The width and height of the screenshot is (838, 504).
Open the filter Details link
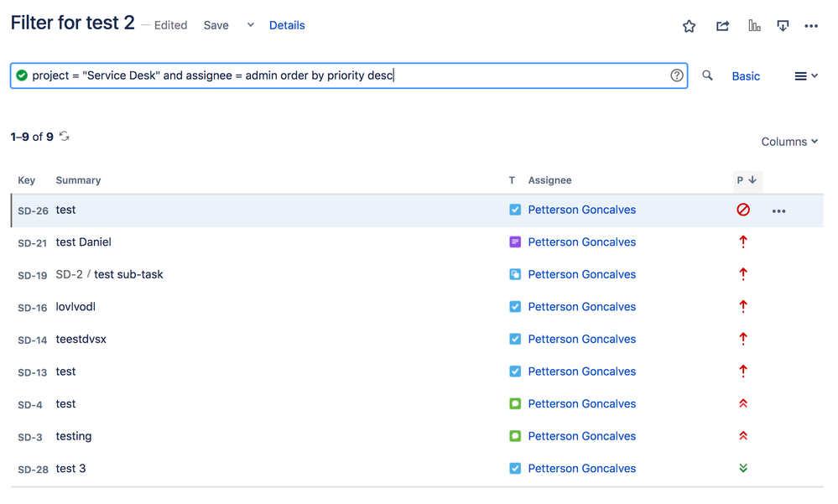(287, 25)
